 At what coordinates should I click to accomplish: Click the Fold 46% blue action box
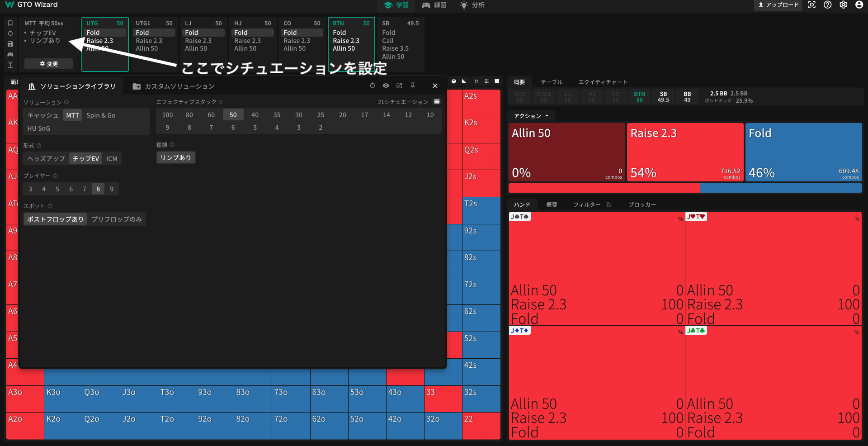(803, 152)
